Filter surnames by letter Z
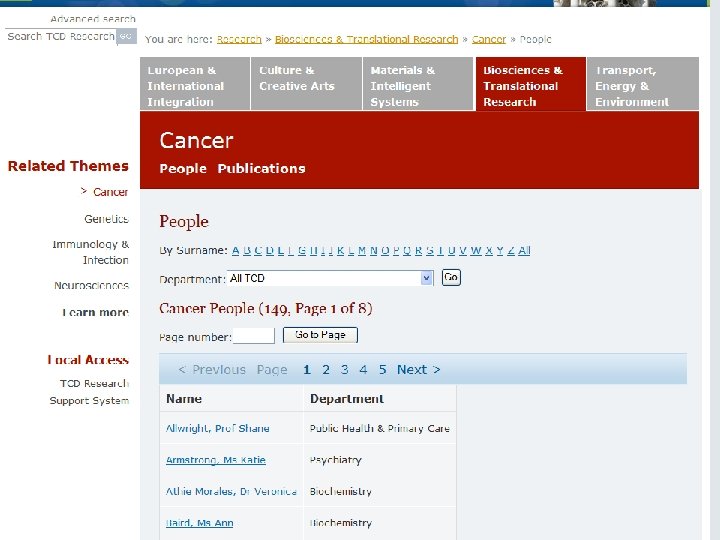720x540 pixels. [x=511, y=251]
